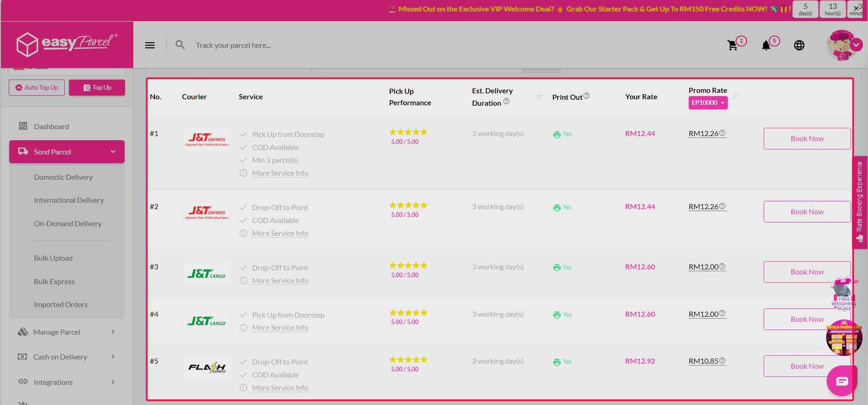Book the #5 Flash Express service

point(807,366)
